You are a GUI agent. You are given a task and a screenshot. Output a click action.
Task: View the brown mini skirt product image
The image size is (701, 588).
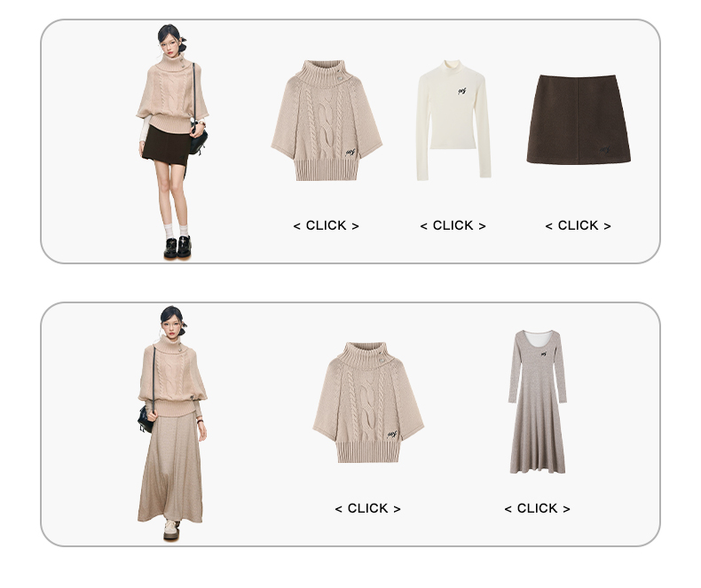pyautogui.click(x=579, y=119)
